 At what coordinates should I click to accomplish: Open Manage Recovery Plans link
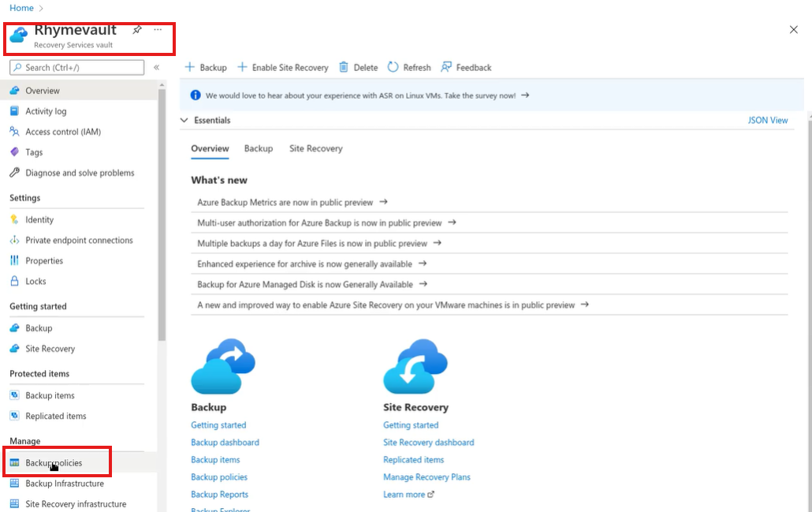pos(426,477)
